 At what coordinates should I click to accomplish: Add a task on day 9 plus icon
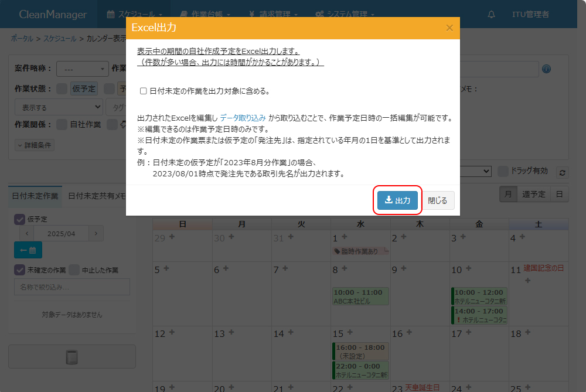tap(404, 268)
